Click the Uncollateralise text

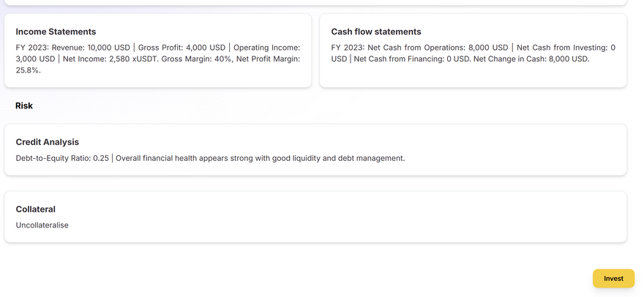[x=42, y=225]
